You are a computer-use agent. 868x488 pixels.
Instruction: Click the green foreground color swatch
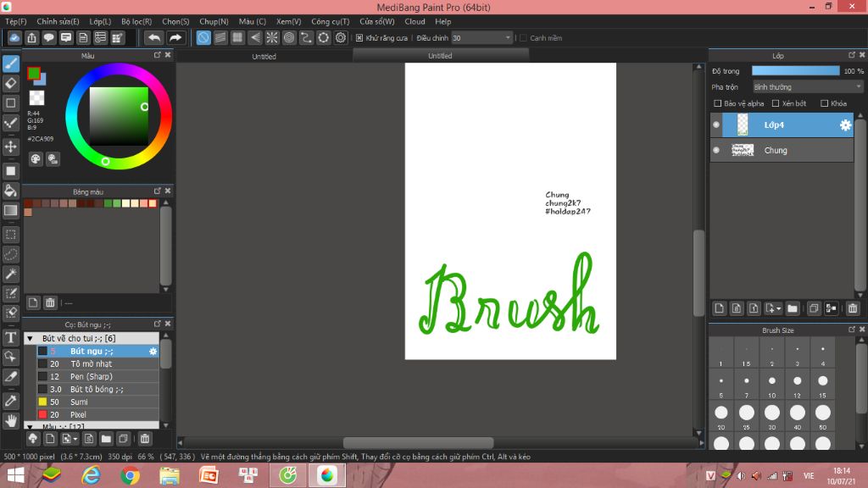pos(34,73)
